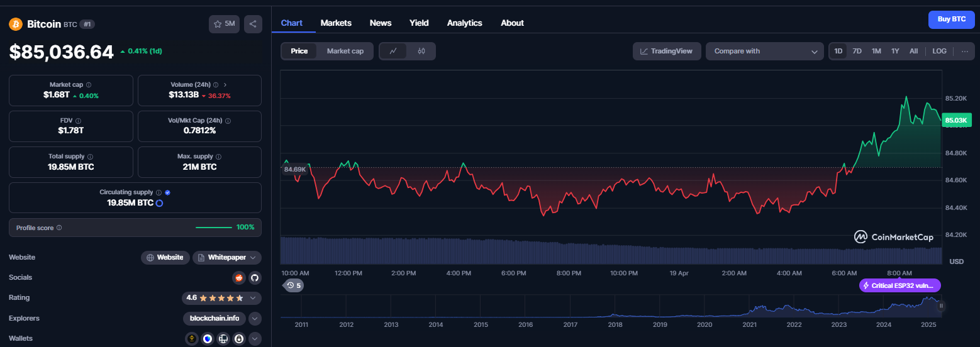Open the Bitcoin Website link
The image size is (980, 347).
pyautogui.click(x=165, y=257)
